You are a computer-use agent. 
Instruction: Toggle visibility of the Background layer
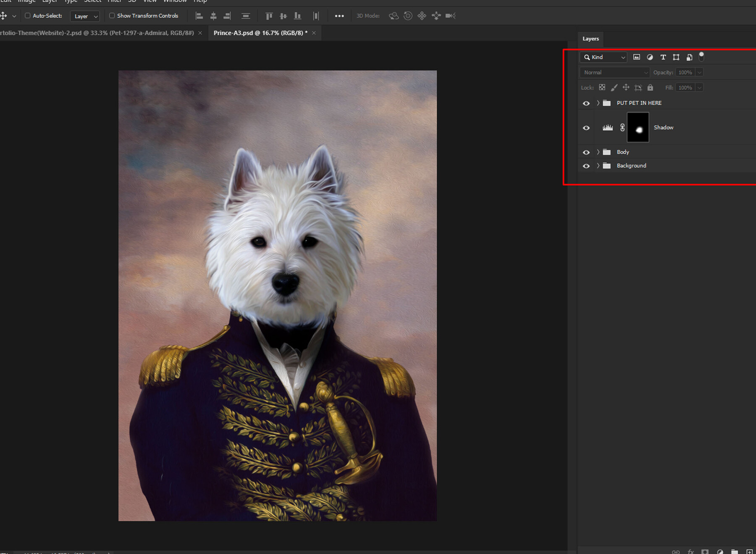(586, 166)
